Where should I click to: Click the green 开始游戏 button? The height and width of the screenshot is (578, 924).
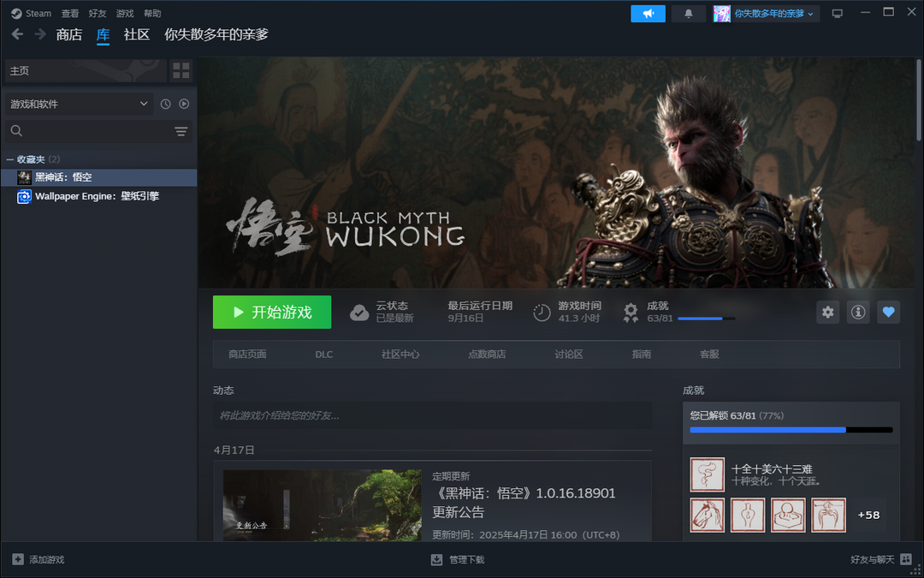pos(272,312)
